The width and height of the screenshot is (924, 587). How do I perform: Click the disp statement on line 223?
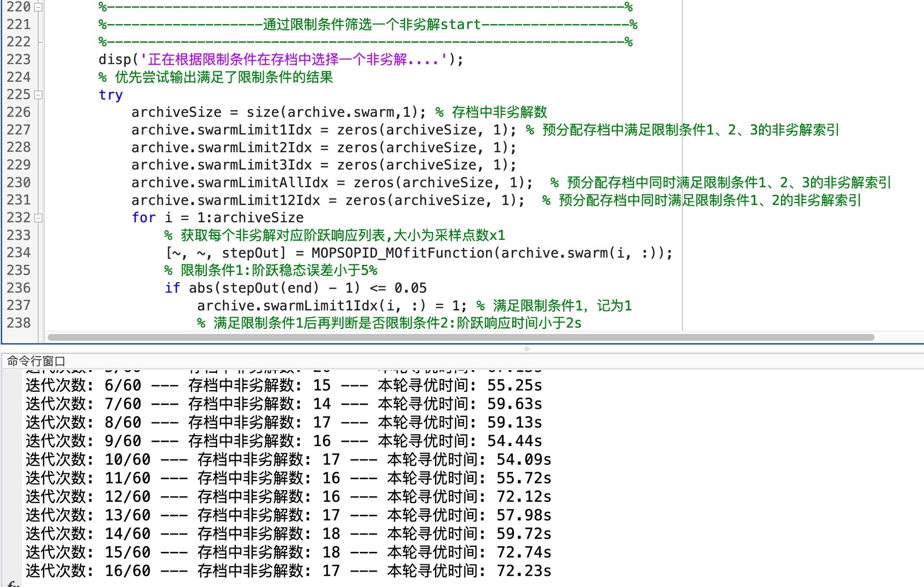280,59
